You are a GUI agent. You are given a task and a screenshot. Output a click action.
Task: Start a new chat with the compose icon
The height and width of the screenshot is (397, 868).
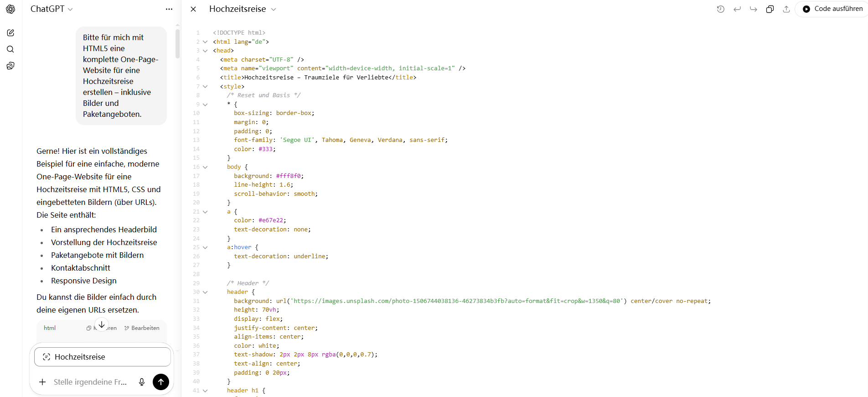(10, 33)
